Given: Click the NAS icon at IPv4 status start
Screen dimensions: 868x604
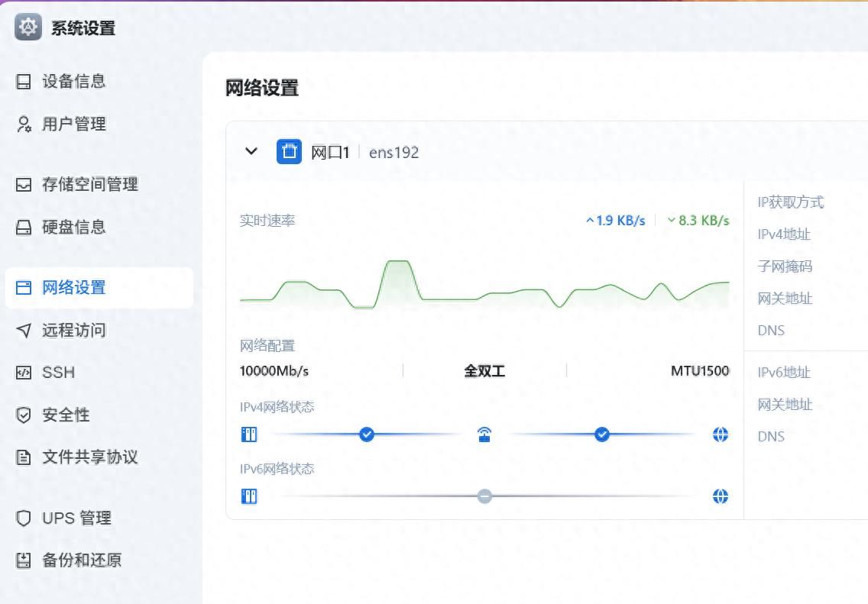Looking at the screenshot, I should 249,434.
